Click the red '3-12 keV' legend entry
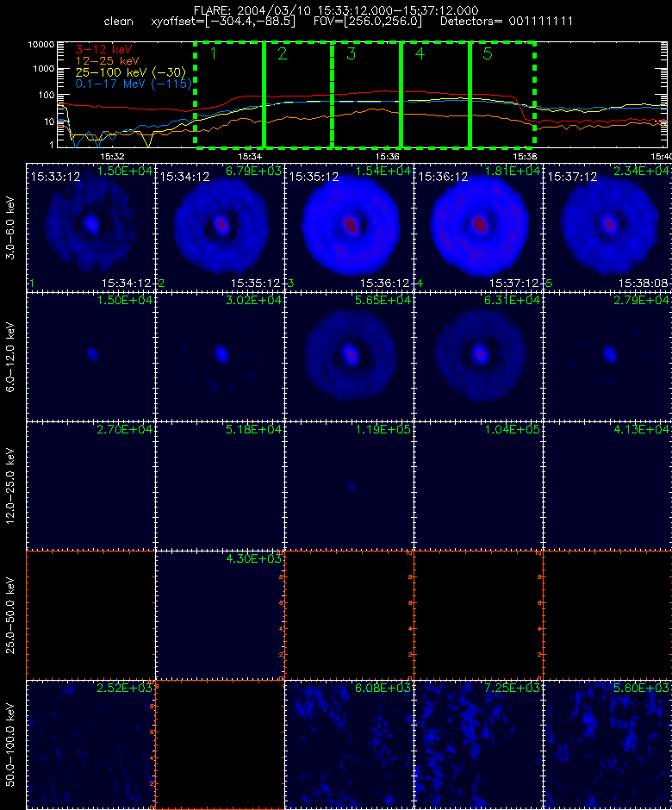Viewport: 672px width, 810px height. click(104, 50)
